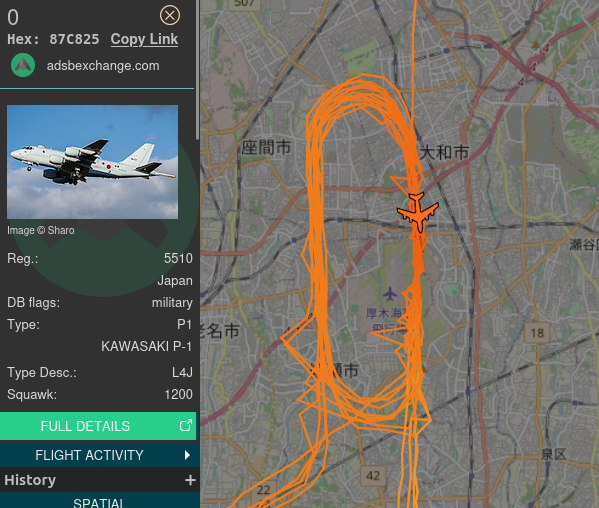The image size is (599, 508).
Task: Click the adsbexchange green logo icon
Action: pyautogui.click(x=23, y=65)
